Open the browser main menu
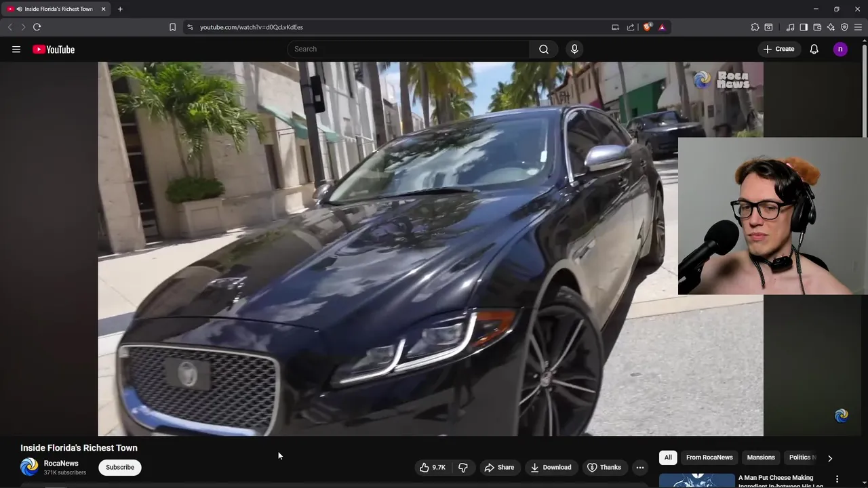Viewport: 868px width, 488px height. (x=858, y=27)
